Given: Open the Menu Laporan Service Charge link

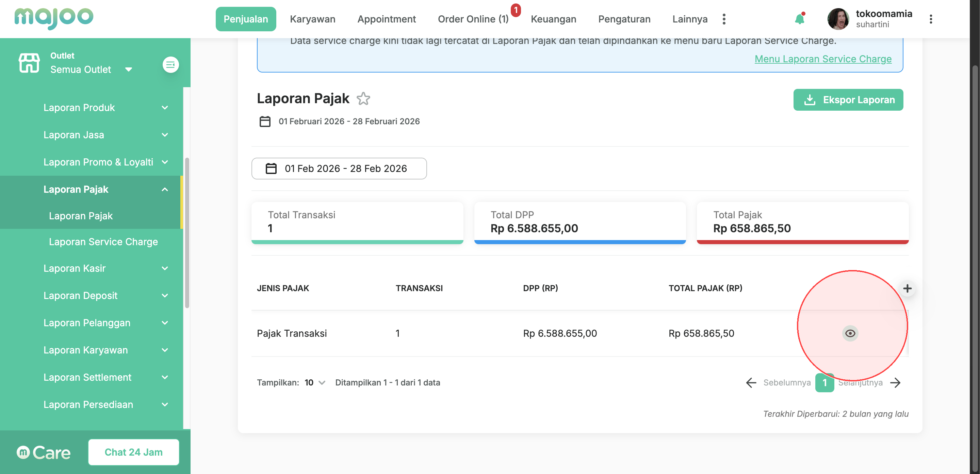Looking at the screenshot, I should click(x=823, y=59).
